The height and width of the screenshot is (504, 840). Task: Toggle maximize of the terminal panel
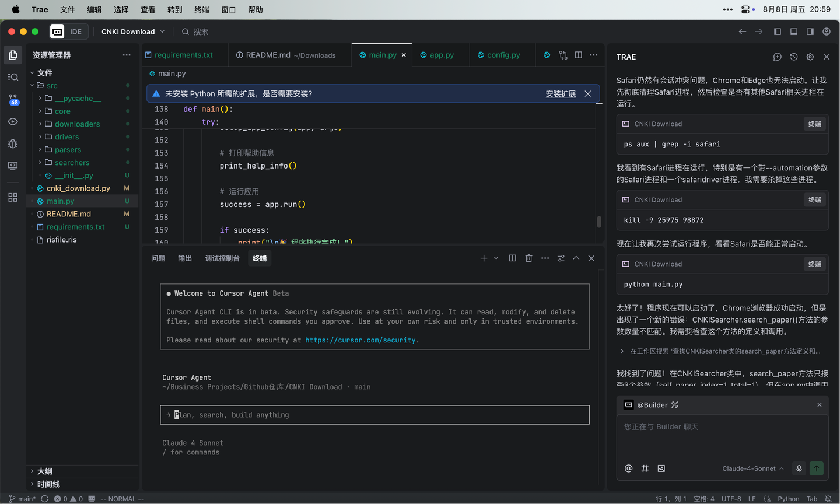[x=576, y=258]
